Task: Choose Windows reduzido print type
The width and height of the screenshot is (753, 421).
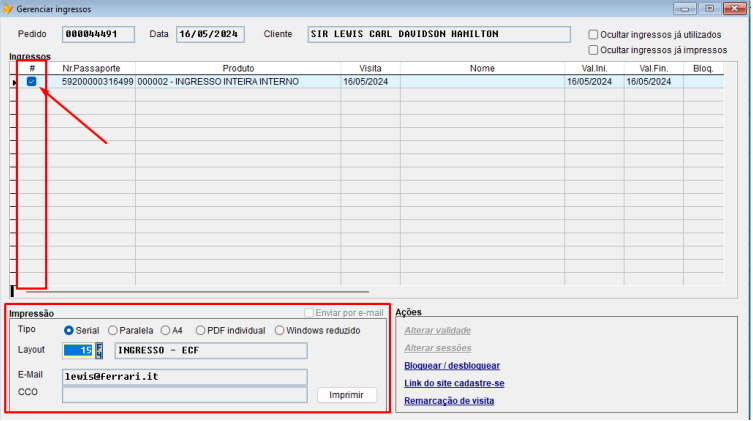Action: [x=279, y=330]
